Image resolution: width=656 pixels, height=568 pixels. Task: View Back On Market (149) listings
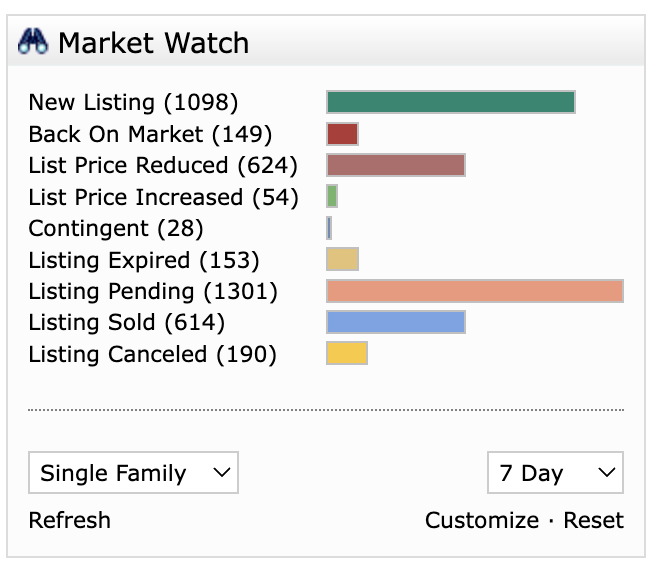(x=150, y=134)
